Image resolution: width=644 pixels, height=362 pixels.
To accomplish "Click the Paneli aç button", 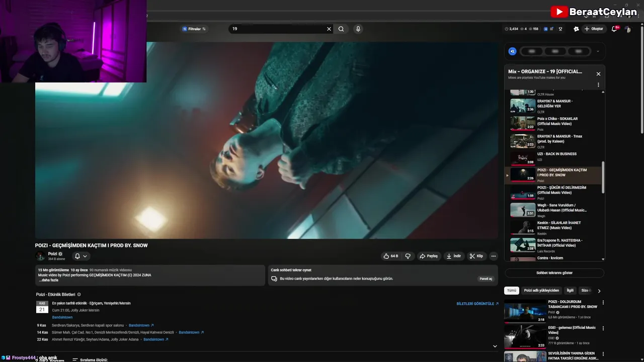I will (486, 279).
